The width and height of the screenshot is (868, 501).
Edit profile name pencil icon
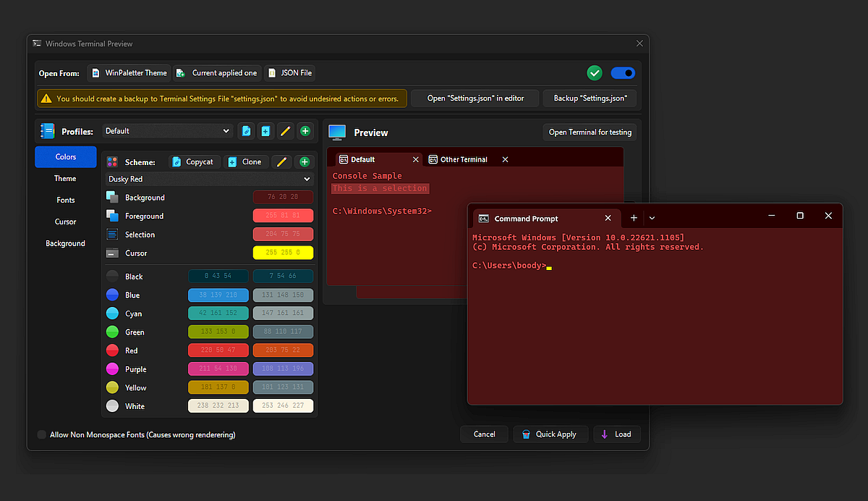pyautogui.click(x=285, y=131)
